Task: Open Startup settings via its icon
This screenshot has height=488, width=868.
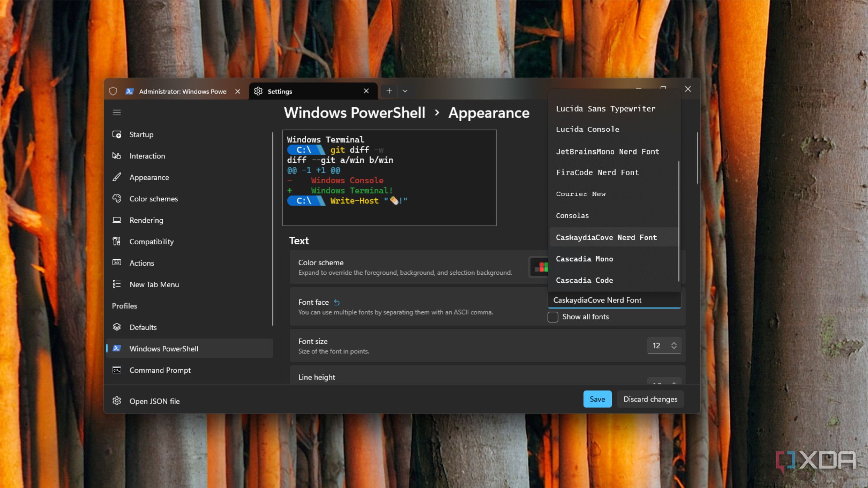Action: [117, 135]
